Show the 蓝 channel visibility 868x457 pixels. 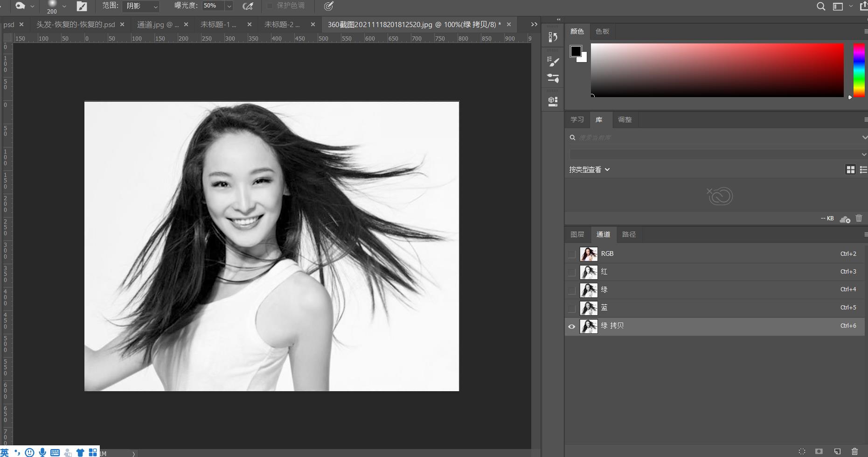tap(572, 308)
